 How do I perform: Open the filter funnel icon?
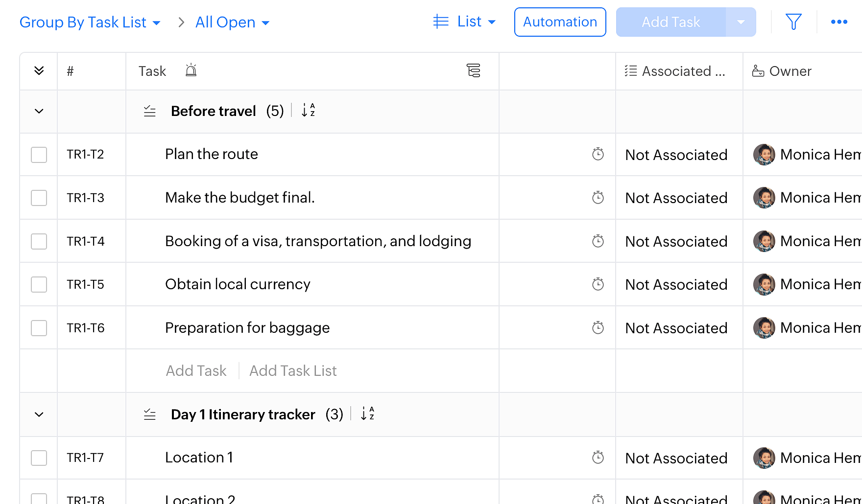(793, 22)
